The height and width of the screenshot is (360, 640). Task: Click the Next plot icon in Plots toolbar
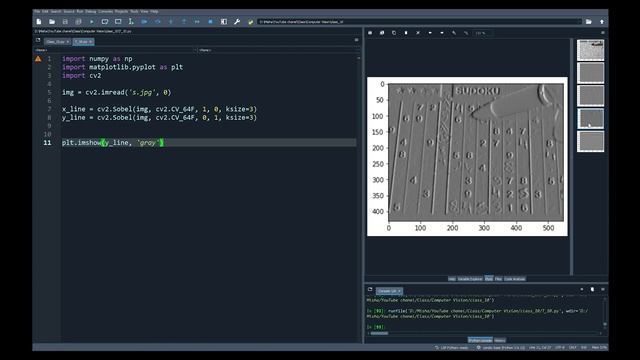(x=442, y=33)
